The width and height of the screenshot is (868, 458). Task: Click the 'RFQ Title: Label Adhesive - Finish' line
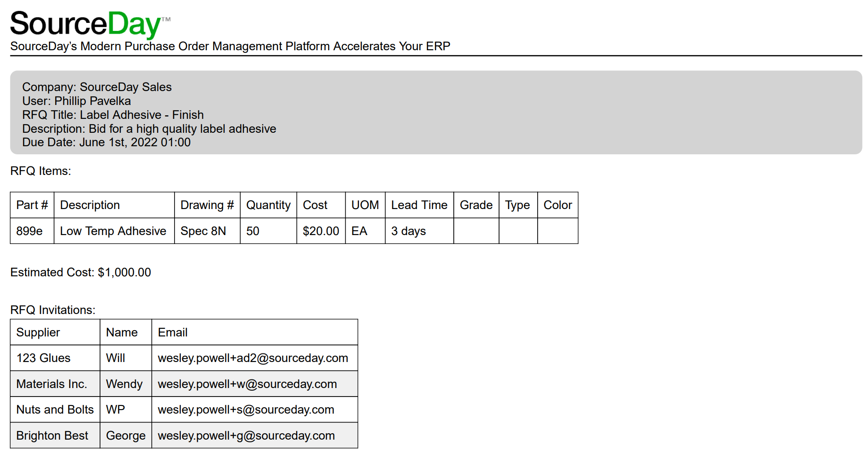coord(113,115)
